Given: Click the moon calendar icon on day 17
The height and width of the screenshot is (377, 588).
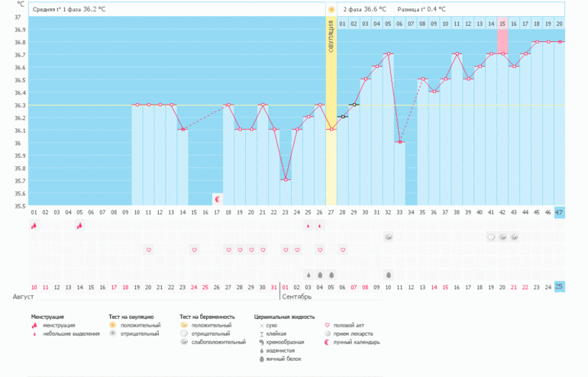Looking at the screenshot, I should tap(217, 198).
